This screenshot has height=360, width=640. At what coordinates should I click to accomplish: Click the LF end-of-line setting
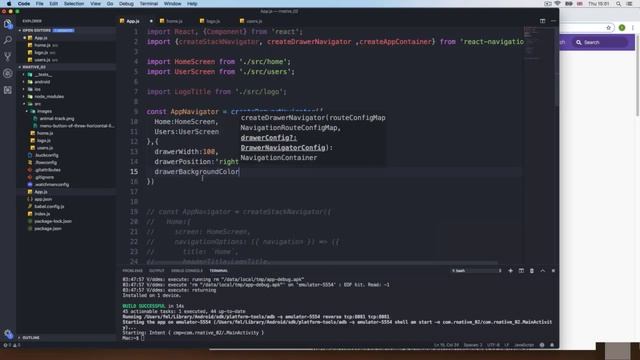[507, 345]
